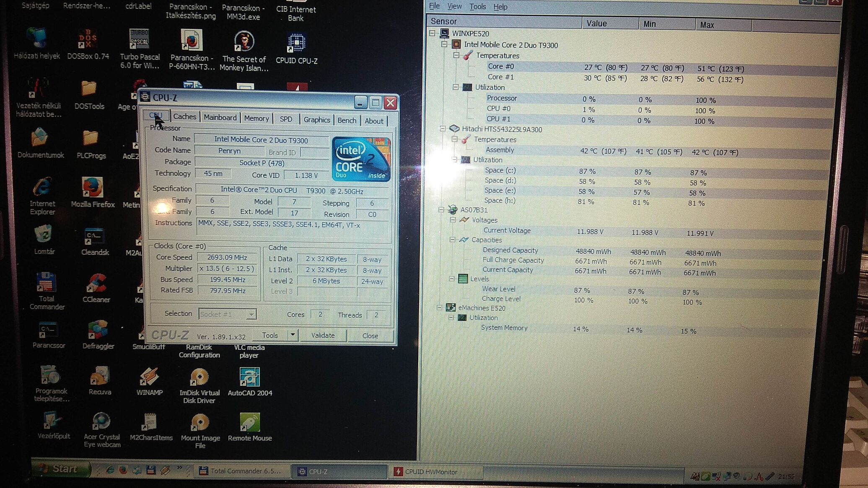Open HWMonitor Help menu
868x488 pixels.
[x=500, y=7]
